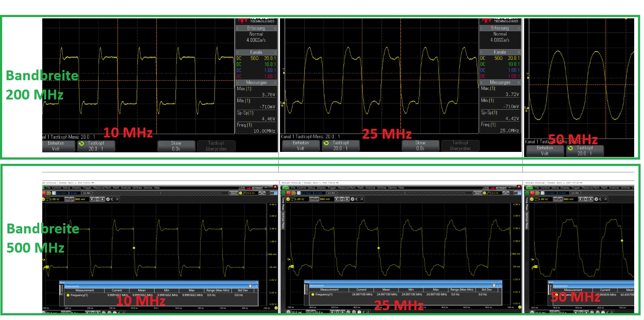Viewport: 644px width, 320px height.
Task: Click Erfassung header on 10 MHz scope sidebar
Action: click(x=256, y=28)
